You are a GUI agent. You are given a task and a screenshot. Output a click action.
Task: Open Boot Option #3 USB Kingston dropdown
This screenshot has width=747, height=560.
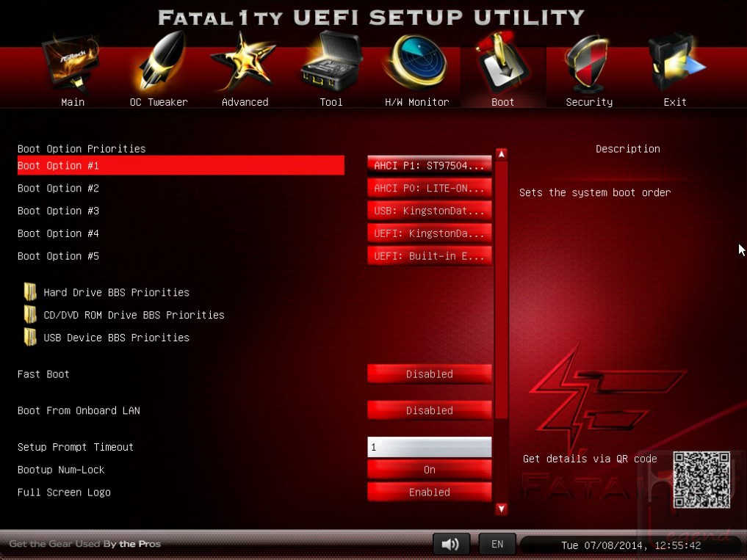pos(429,211)
